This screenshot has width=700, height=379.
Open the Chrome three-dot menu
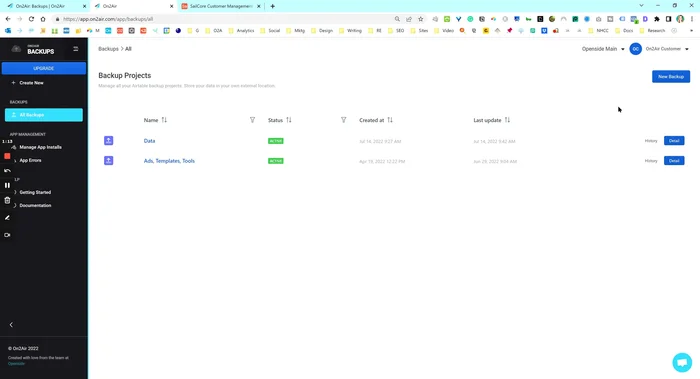[692, 19]
